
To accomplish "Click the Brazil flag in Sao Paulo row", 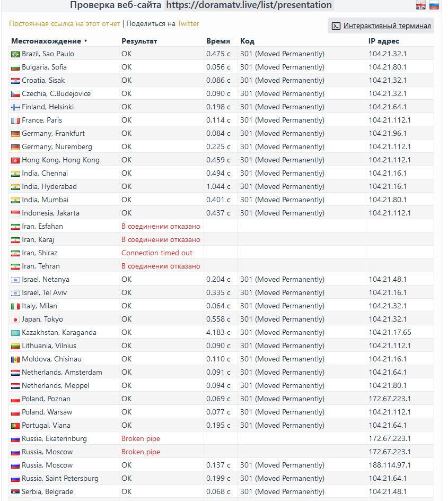I will [x=15, y=54].
